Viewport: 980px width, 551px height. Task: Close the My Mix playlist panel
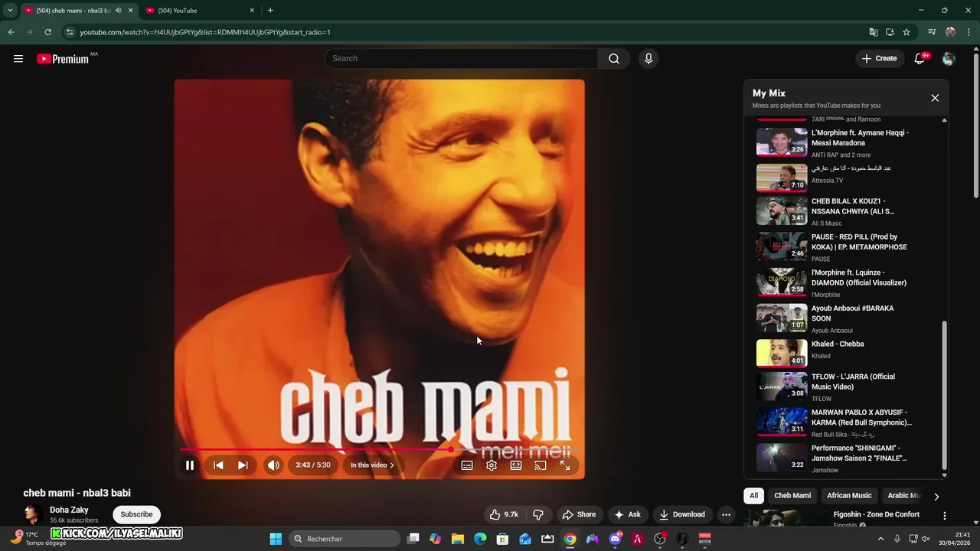coord(935,98)
